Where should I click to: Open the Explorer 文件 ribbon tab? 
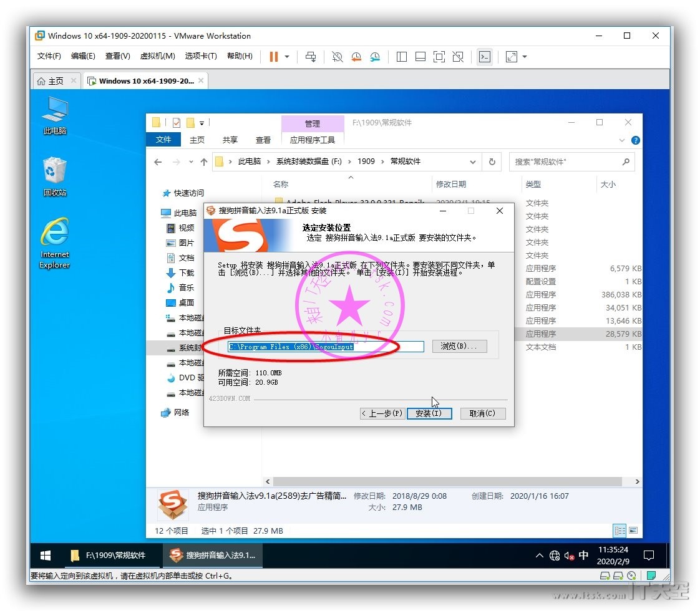163,140
